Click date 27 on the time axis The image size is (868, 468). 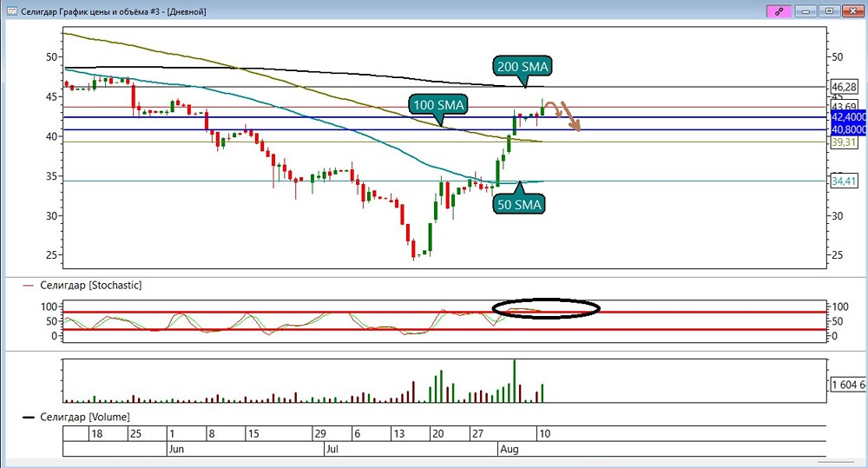[x=477, y=433]
